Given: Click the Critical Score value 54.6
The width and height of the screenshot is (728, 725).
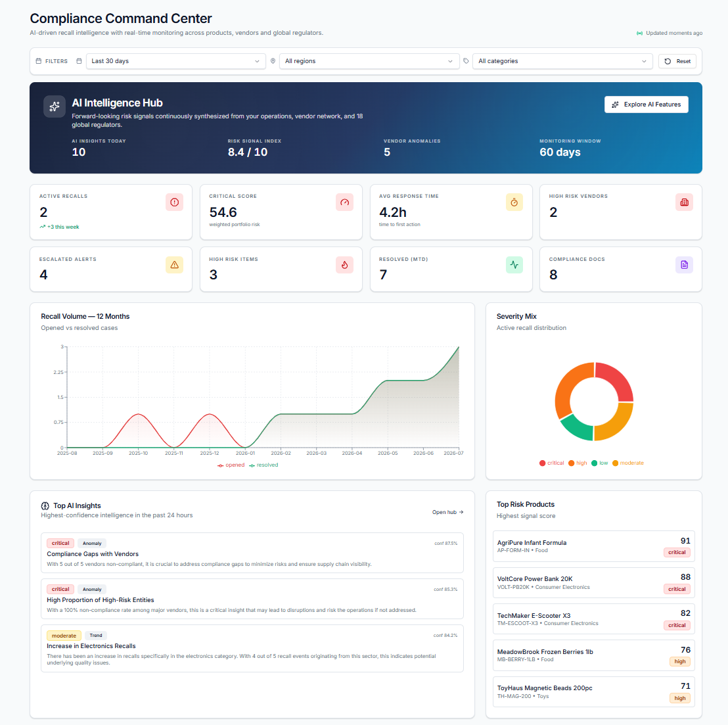Looking at the screenshot, I should point(223,212).
